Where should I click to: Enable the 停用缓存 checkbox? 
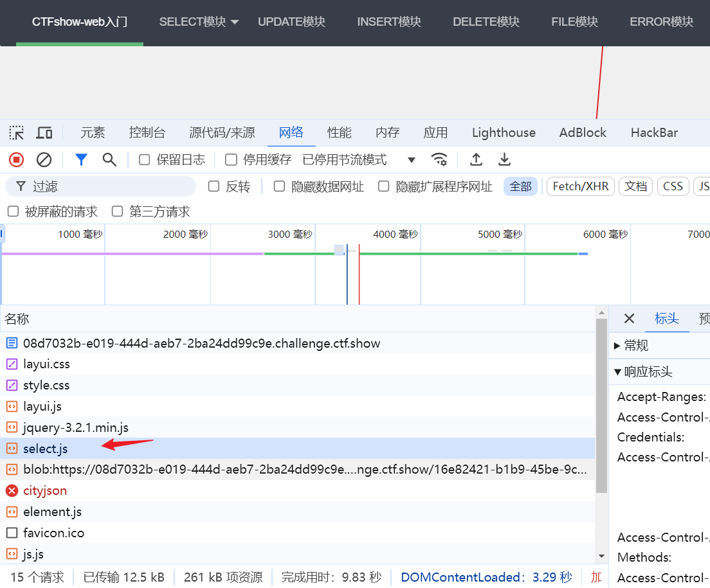click(x=231, y=159)
